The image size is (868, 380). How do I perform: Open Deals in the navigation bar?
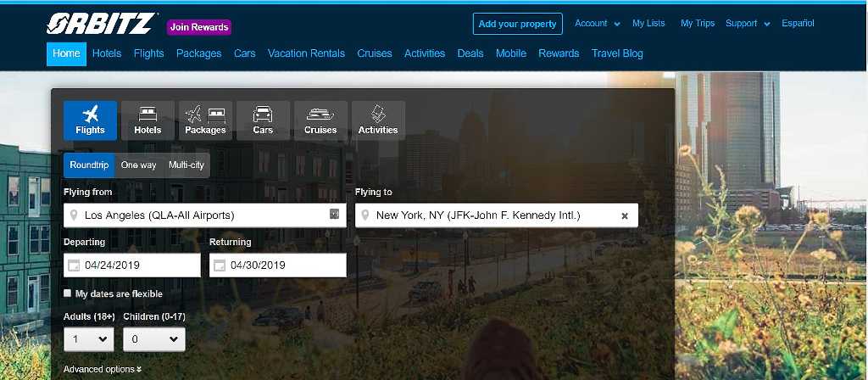pyautogui.click(x=470, y=53)
